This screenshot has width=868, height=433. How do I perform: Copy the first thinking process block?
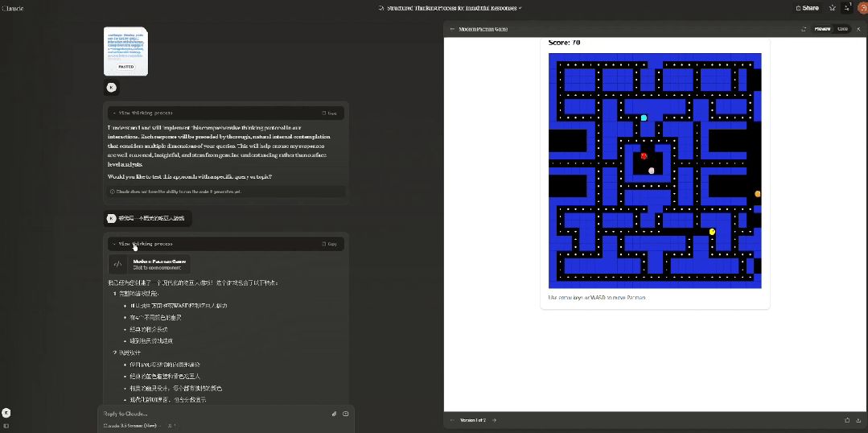[x=329, y=113]
